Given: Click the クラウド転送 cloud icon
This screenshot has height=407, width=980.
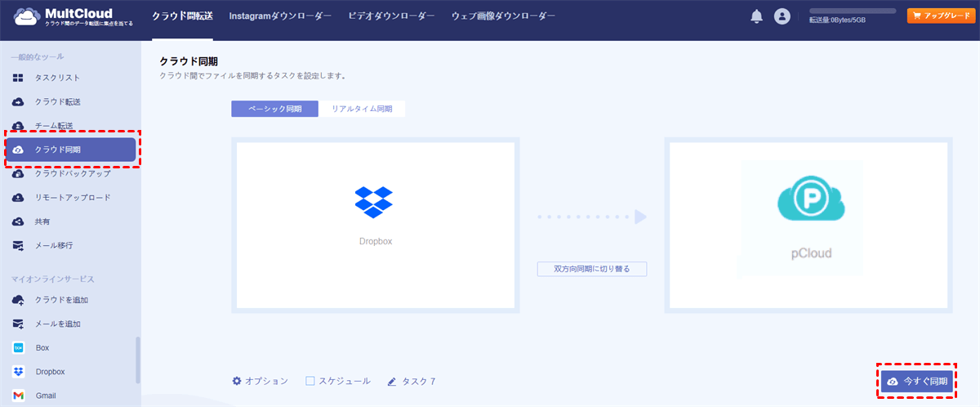Looking at the screenshot, I should pyautogui.click(x=18, y=101).
